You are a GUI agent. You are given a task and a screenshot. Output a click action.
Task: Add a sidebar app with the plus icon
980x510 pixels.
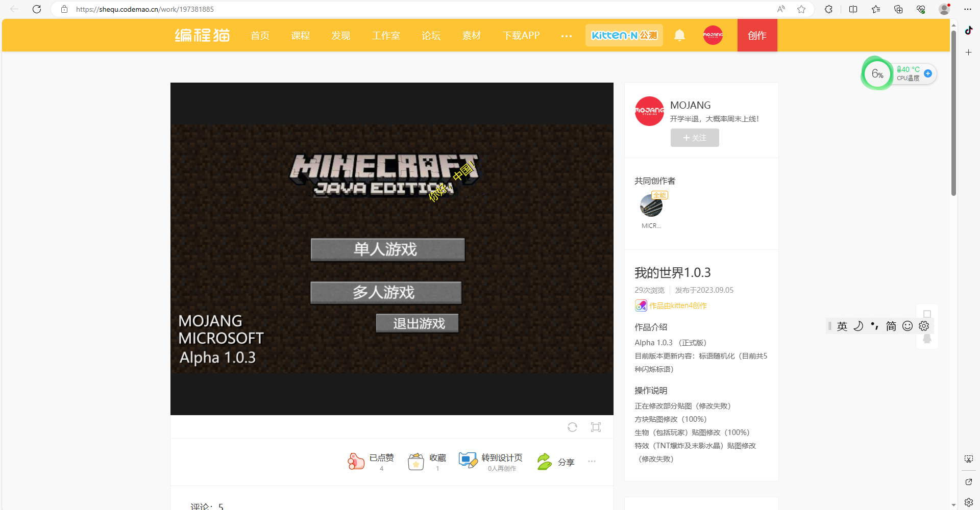click(968, 52)
